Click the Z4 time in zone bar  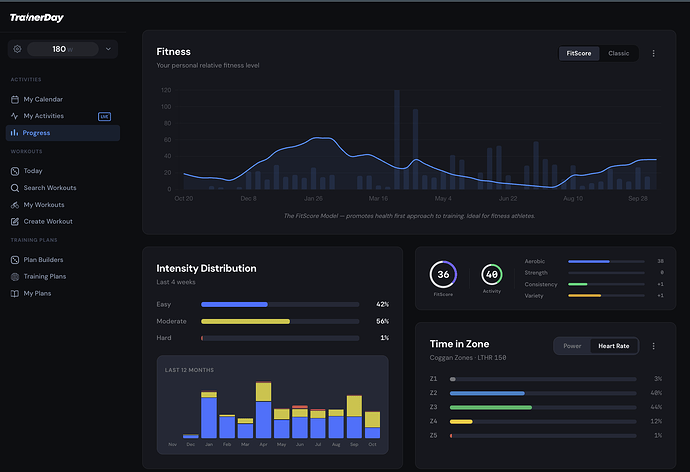tap(543, 421)
